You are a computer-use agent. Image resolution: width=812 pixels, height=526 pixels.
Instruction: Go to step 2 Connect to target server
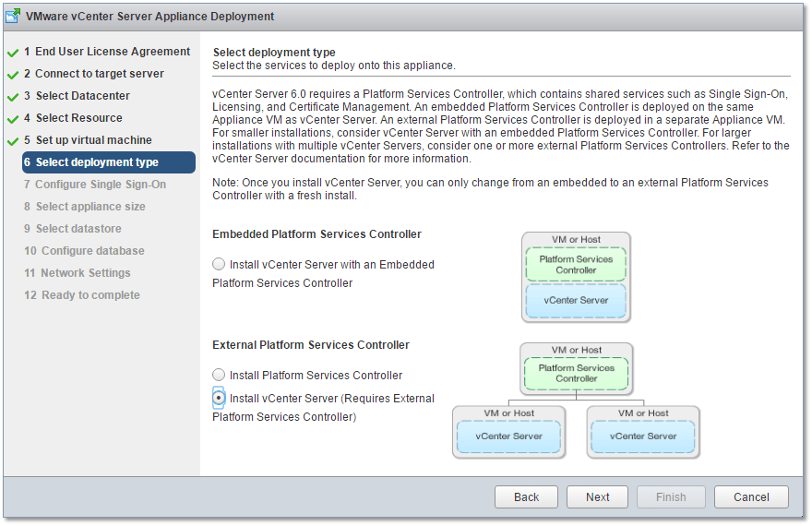[94, 74]
